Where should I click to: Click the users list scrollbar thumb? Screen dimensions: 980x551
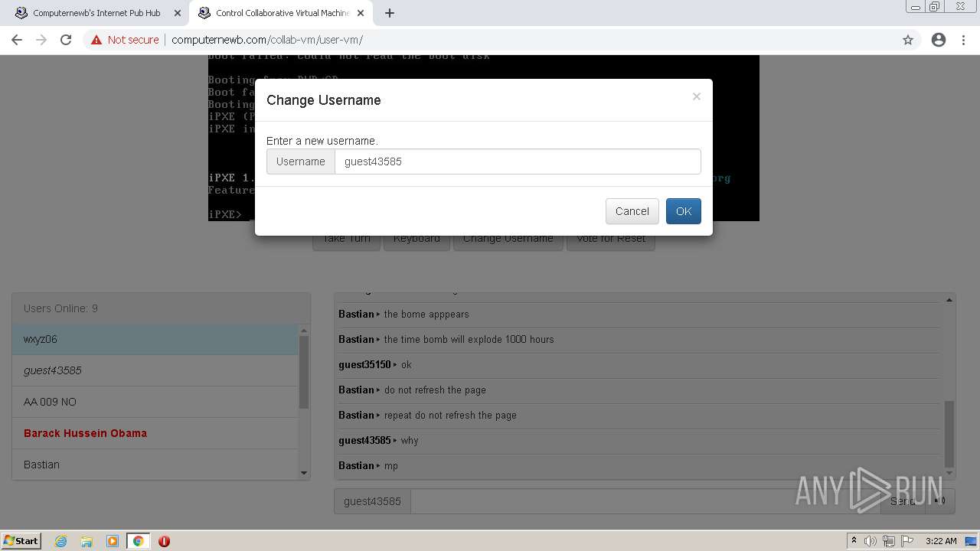(x=303, y=373)
